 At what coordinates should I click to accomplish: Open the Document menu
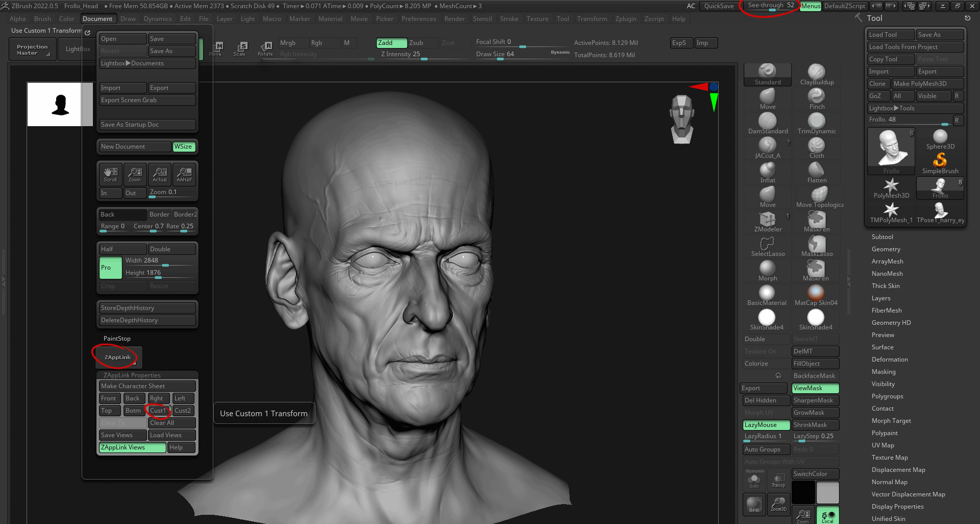pyautogui.click(x=98, y=18)
